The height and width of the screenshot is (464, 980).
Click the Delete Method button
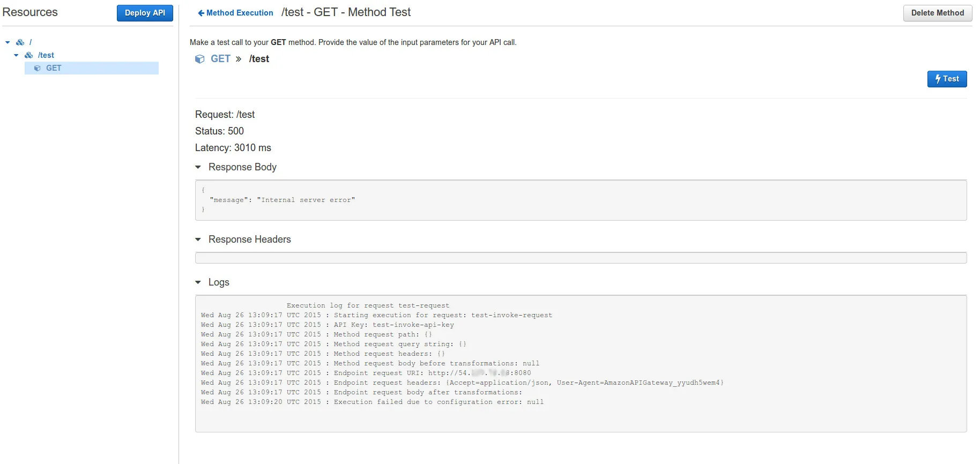pos(937,13)
